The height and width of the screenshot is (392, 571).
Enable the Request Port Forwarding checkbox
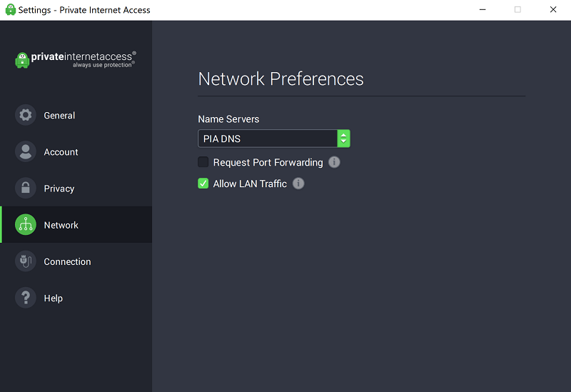click(x=203, y=162)
